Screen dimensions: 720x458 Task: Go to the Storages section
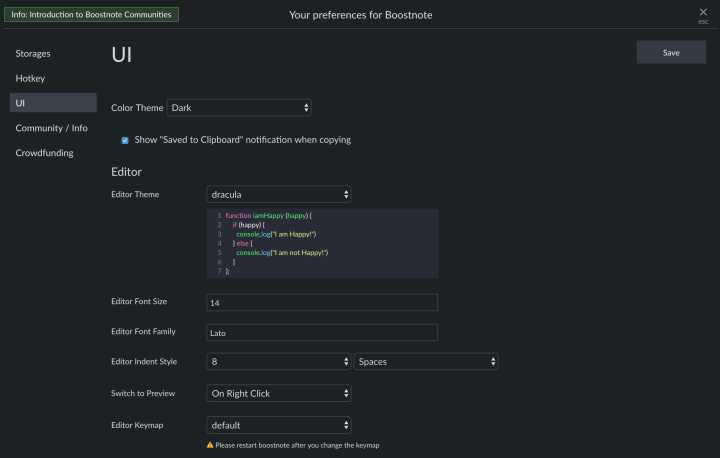click(x=33, y=53)
